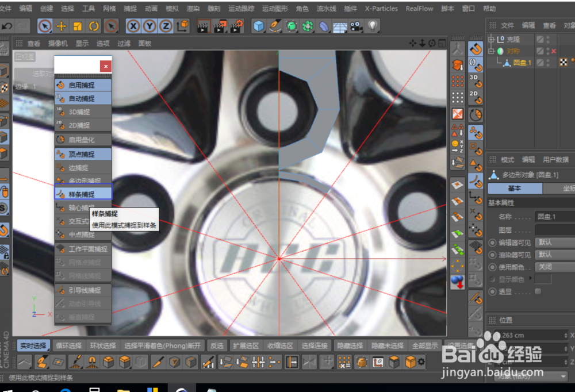The image size is (575, 392).
Task: Click the viewport pan arrows icon
Action: pyautogui.click(x=413, y=43)
